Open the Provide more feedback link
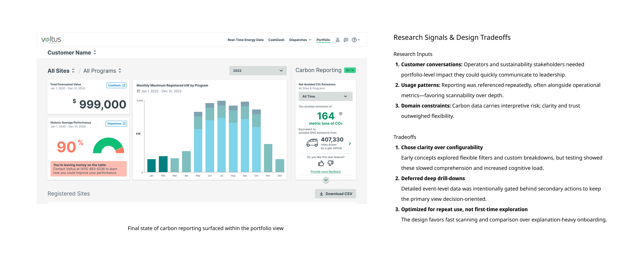The width and height of the screenshot is (644, 258). pos(325,172)
